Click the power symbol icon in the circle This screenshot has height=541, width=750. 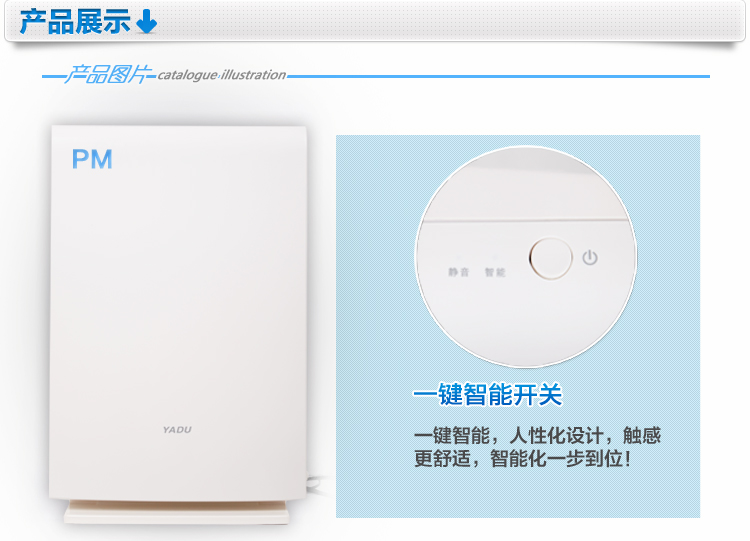[590, 257]
